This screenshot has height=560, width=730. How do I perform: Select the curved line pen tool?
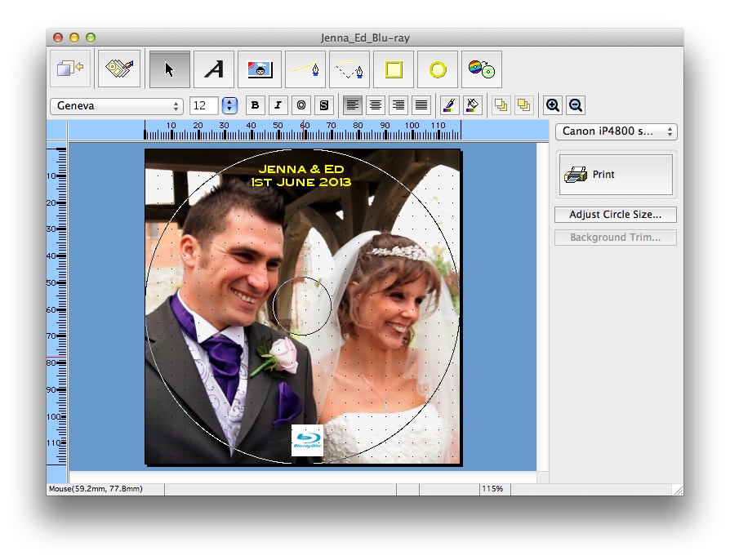[349, 70]
